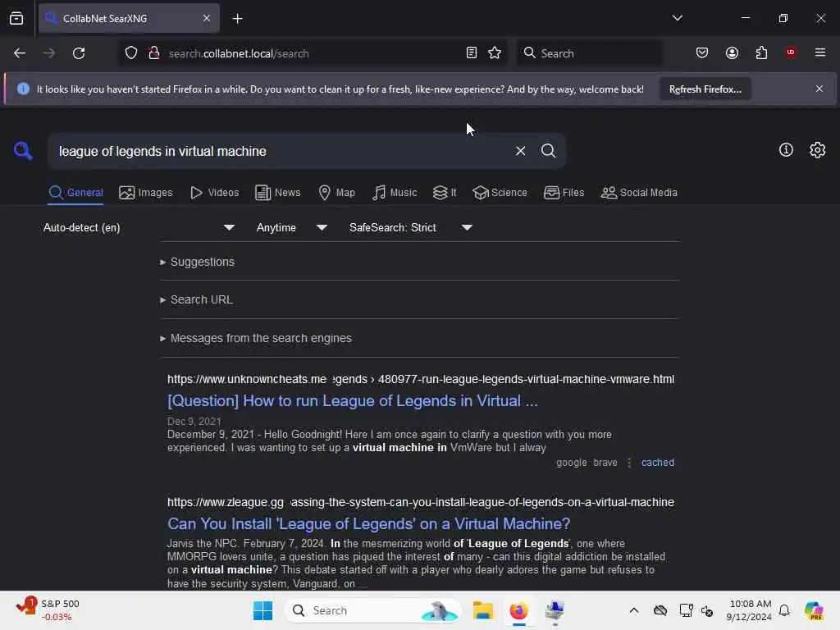840x630 pixels.
Task: Switch to the Social Media category
Action: [x=639, y=193]
